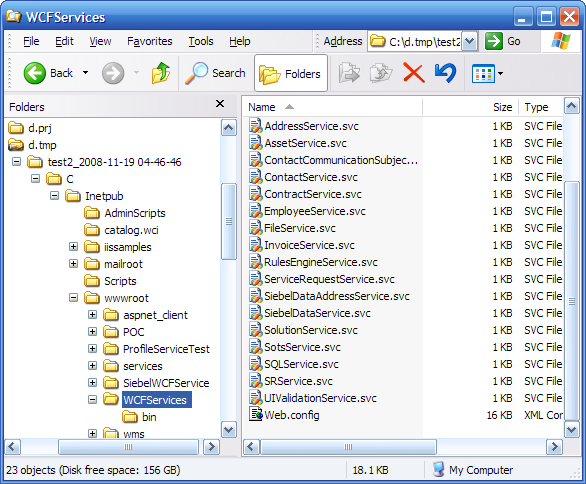This screenshot has width=586, height=484.
Task: Toggle the Folders pane button
Action: pos(291,73)
